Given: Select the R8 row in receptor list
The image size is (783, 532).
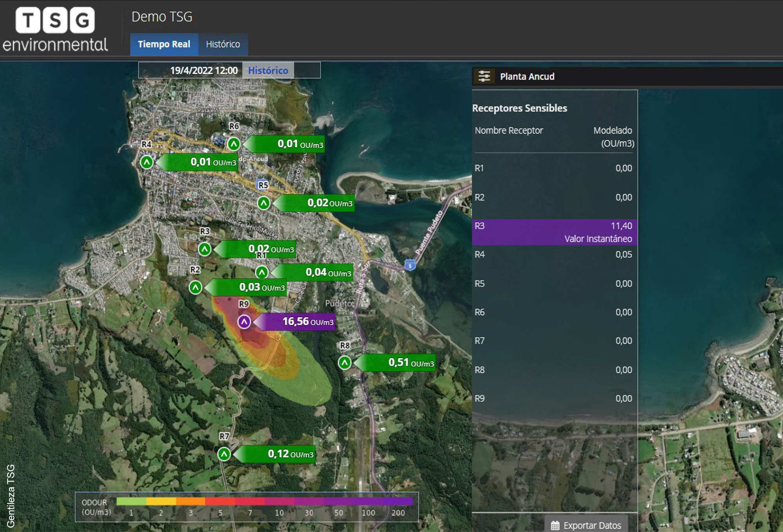Looking at the screenshot, I should pos(554,370).
